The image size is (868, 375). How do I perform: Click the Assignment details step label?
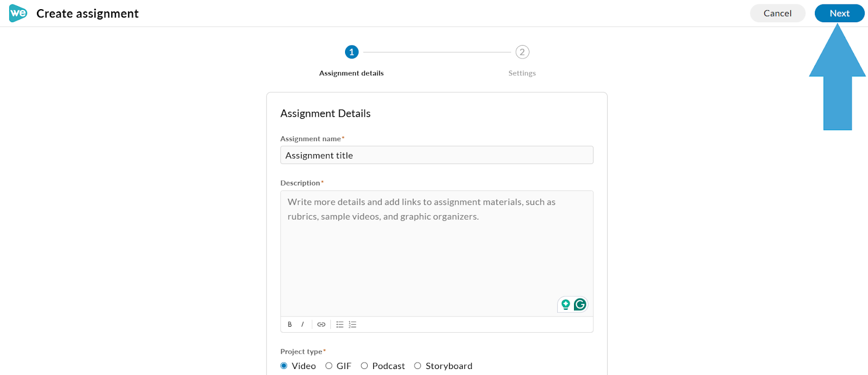[352, 73]
